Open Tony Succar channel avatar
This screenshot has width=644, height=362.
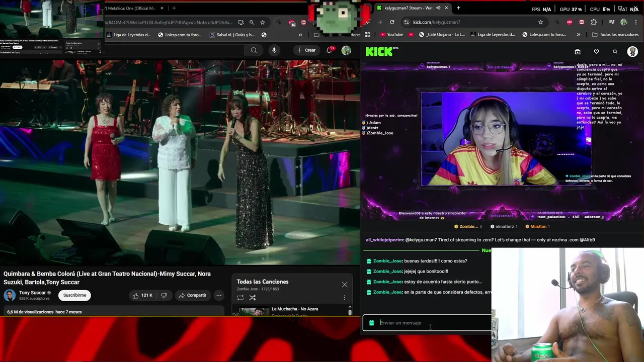(10, 295)
